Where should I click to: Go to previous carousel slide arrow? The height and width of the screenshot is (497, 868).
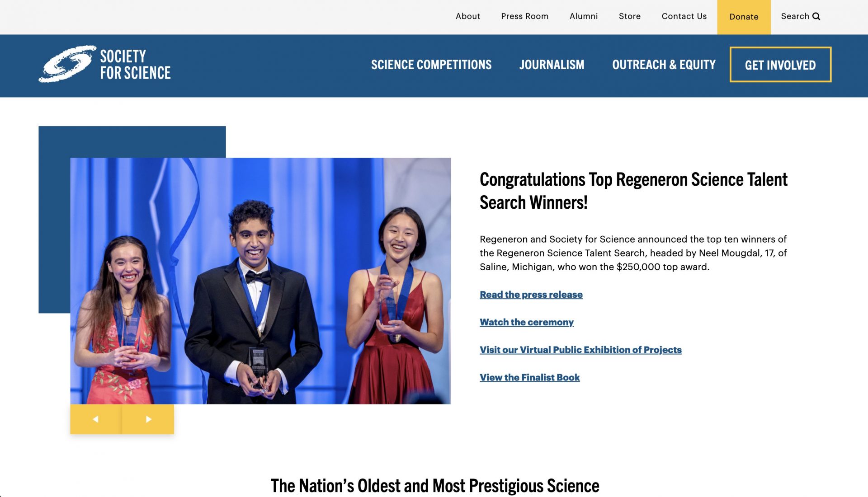pyautogui.click(x=96, y=419)
